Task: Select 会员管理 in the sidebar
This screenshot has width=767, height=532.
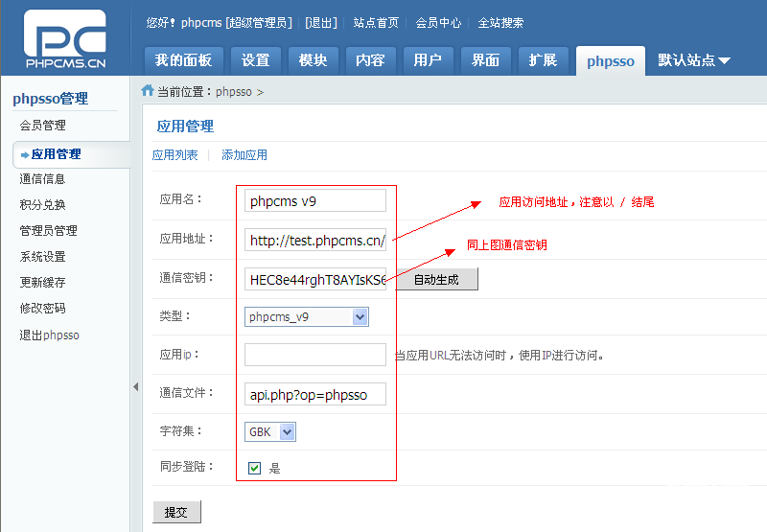Action: coord(43,126)
